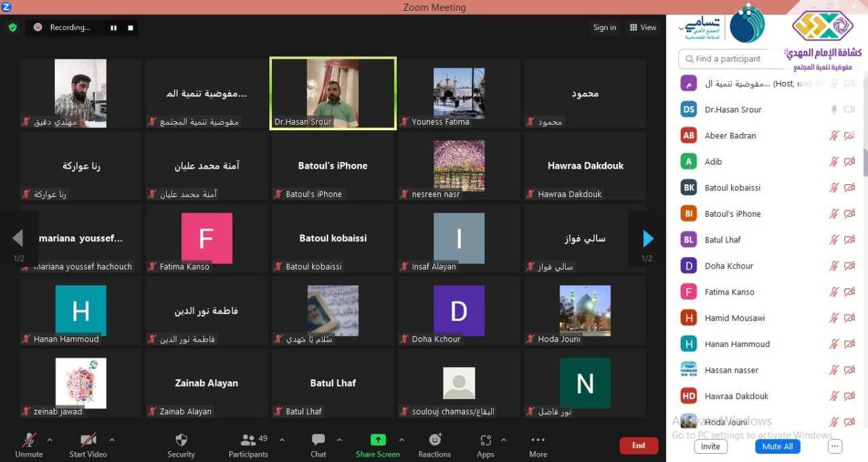The height and width of the screenshot is (462, 868).
Task: Open the View layout menu
Action: tap(643, 28)
